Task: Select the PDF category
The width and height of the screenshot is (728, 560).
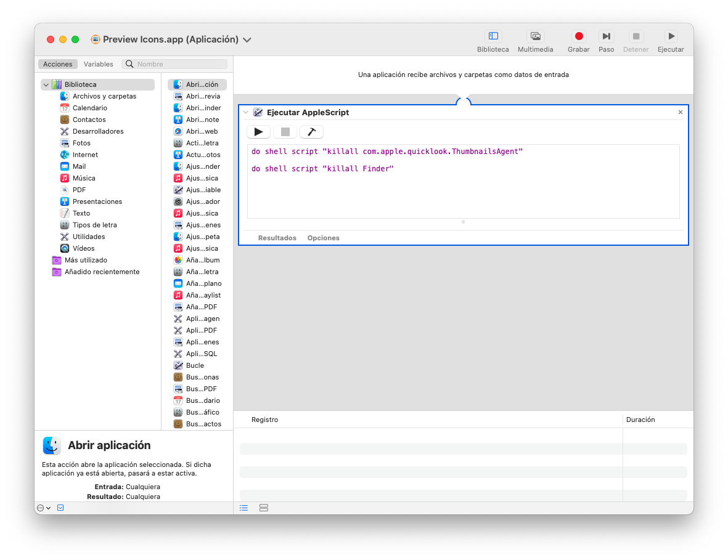Action: point(73,190)
